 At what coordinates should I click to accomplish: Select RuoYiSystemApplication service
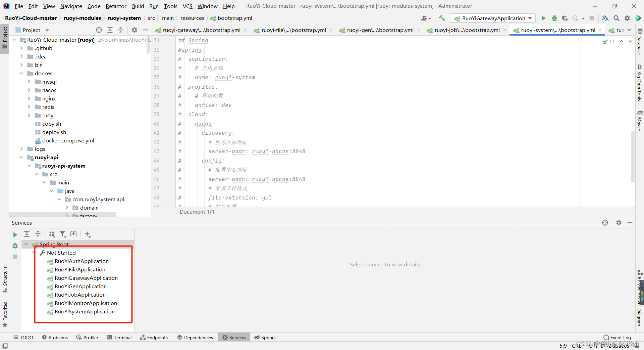[x=85, y=311]
